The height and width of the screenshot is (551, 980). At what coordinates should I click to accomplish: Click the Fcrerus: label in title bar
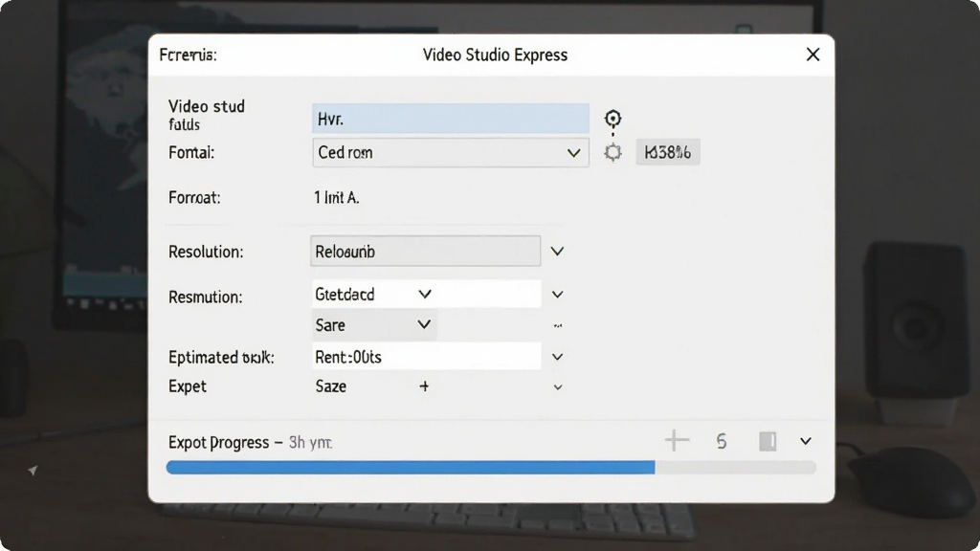point(188,55)
